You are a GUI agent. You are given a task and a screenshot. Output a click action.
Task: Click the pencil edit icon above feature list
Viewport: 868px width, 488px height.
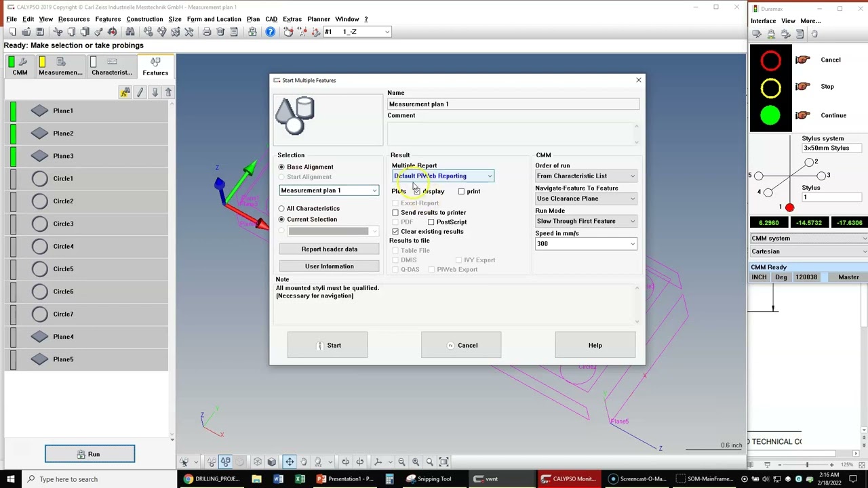click(140, 92)
